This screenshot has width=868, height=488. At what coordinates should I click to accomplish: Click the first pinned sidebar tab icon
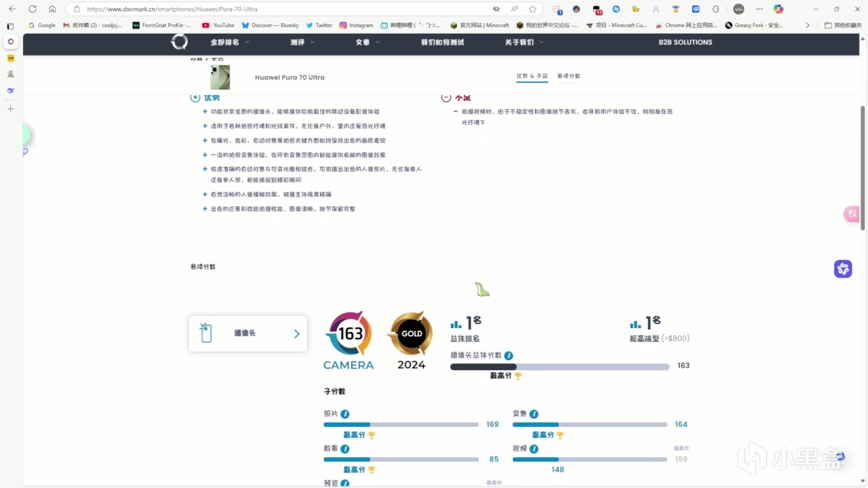pos(10,42)
